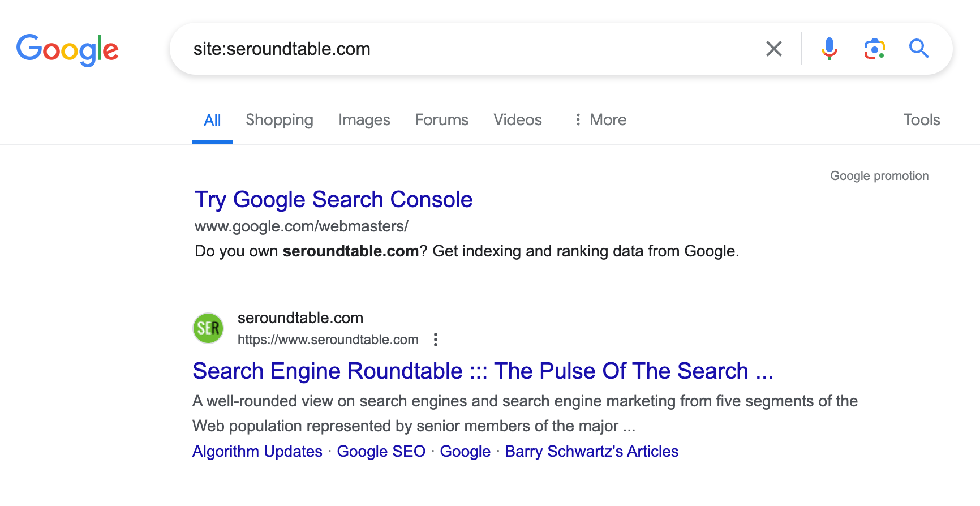Clear the search query with the X icon
Viewport: 980px width, 506px height.
click(x=773, y=49)
